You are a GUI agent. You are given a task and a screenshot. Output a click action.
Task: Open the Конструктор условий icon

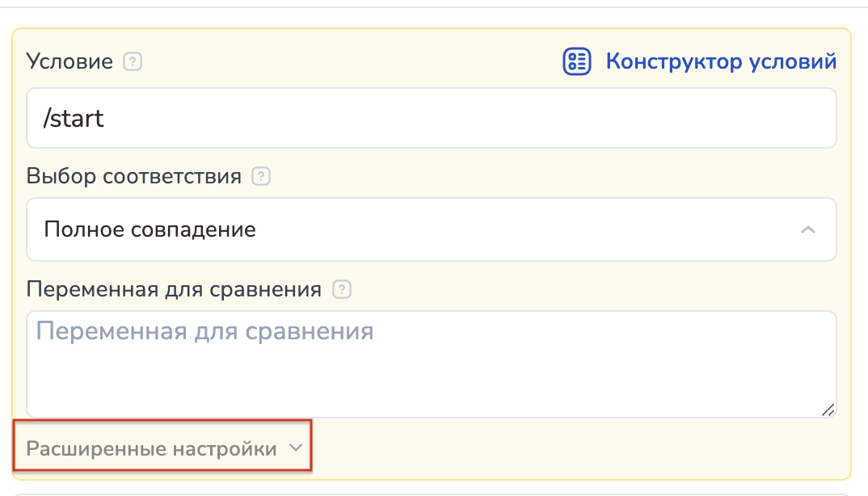click(x=577, y=62)
